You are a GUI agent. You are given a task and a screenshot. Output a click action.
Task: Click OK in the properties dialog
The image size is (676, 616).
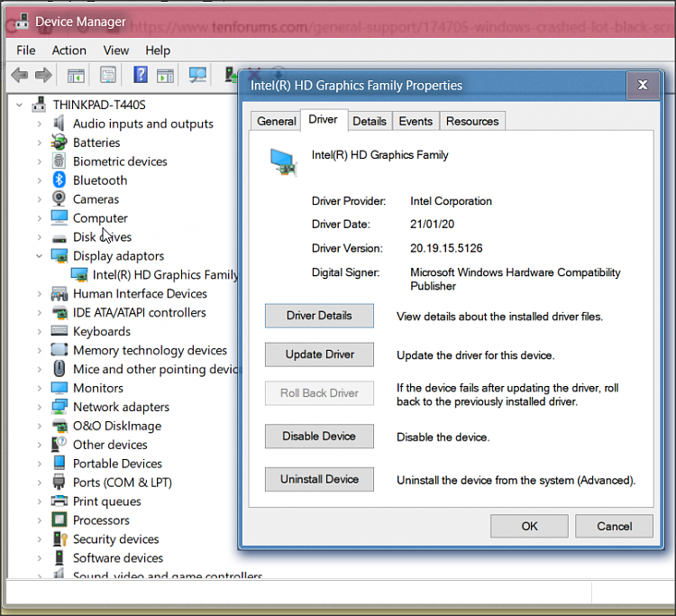[529, 527]
